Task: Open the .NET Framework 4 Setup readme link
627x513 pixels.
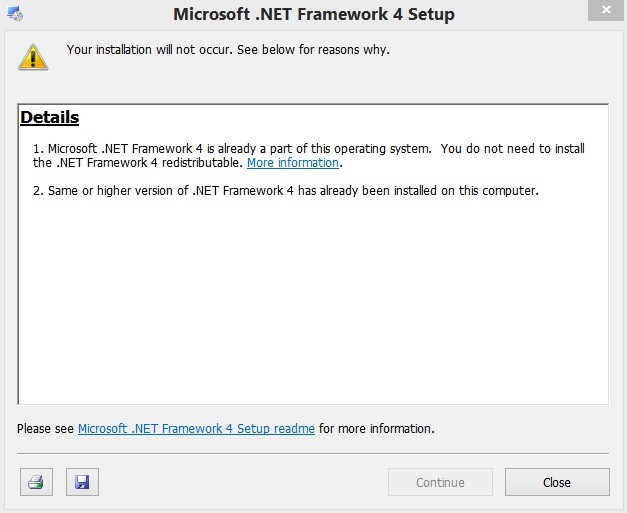Action: (196, 429)
